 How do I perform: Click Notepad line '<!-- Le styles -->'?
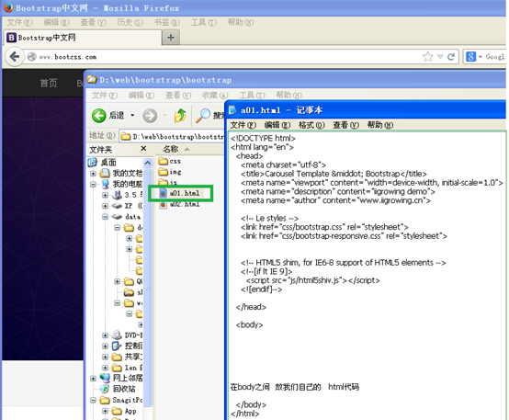tap(269, 219)
